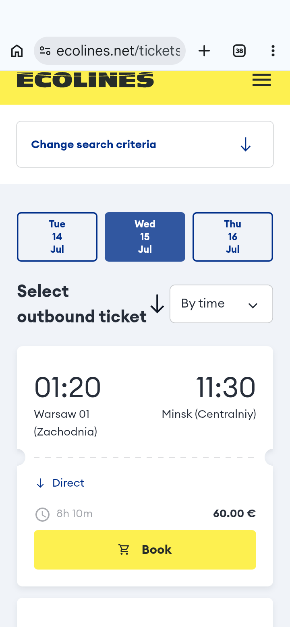
Task: Open site info icon in address bar
Action: [45, 51]
